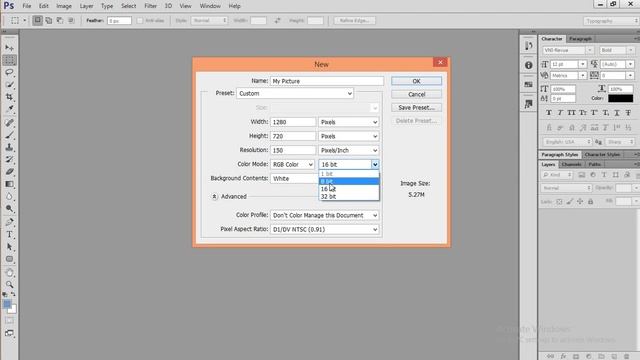This screenshot has width=640, height=360.
Task: Open the Resolution units dropdown
Action: 349,150
